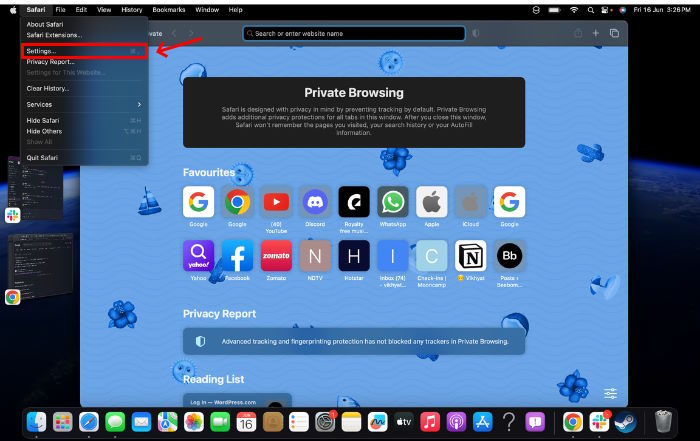Image resolution: width=700 pixels, height=441 pixels.
Task: Click the Share toolbar icon
Action: coord(578,33)
